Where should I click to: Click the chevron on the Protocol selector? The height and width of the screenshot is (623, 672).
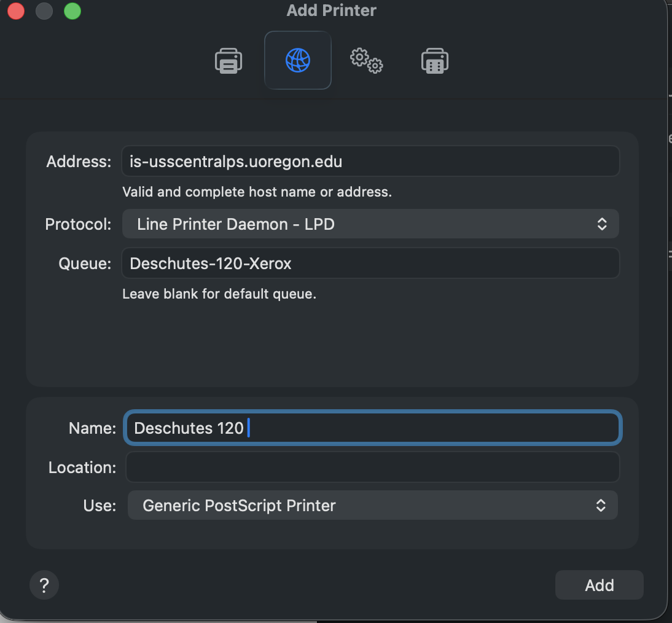tap(602, 224)
